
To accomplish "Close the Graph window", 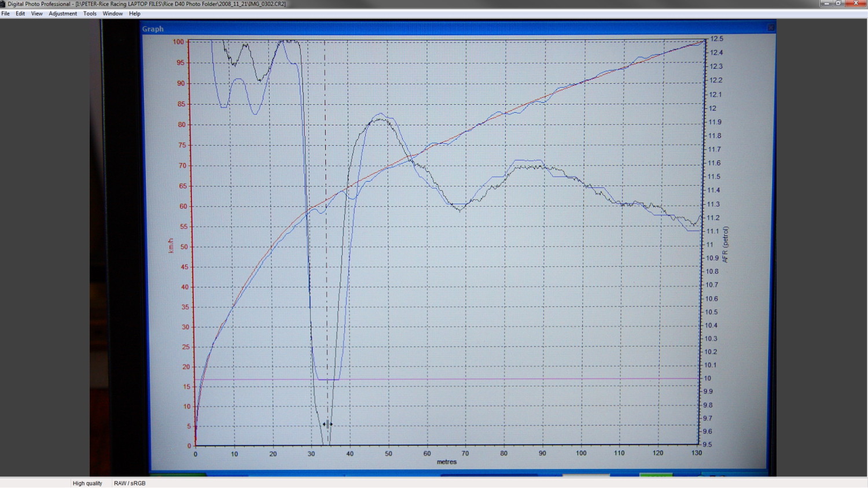I will [x=770, y=28].
